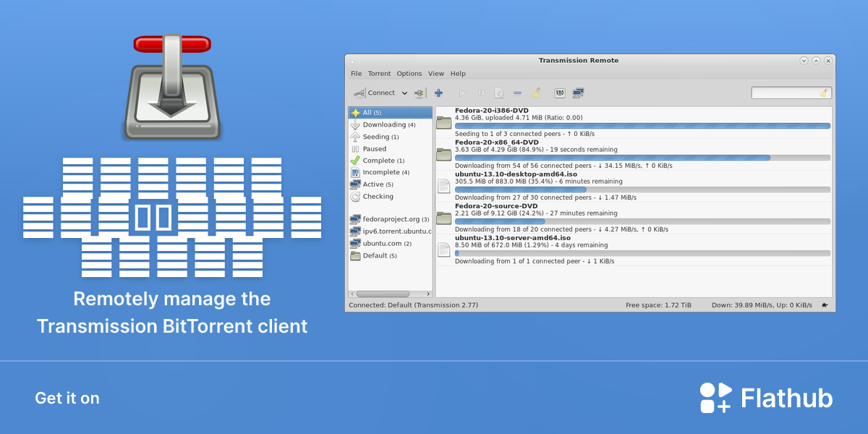
Task: Clear the search field with its broom icon
Action: [x=825, y=93]
